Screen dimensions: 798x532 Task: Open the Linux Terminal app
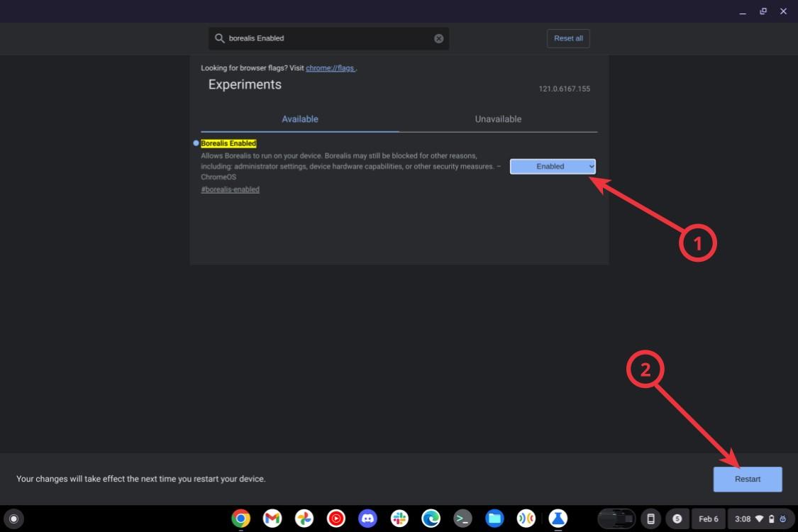tap(462, 519)
